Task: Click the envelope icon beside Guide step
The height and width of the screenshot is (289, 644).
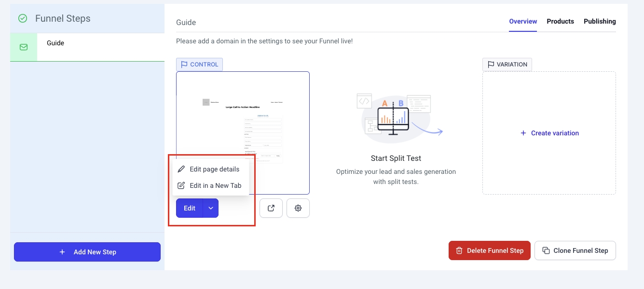Action: pos(24,47)
